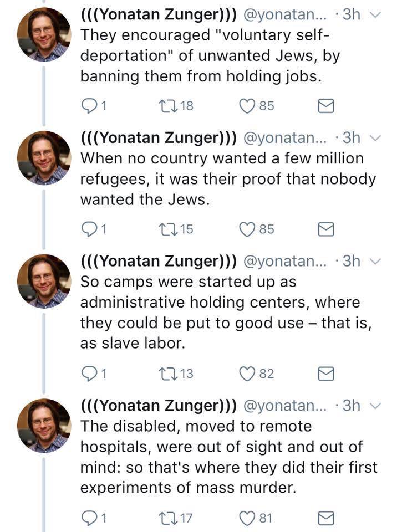Open the chevron menu on the camps tweet
The height and width of the screenshot is (532, 397).
(376, 261)
